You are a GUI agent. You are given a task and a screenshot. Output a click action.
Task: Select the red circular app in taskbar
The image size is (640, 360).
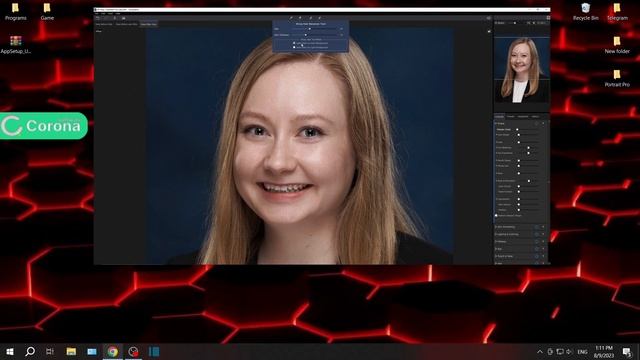point(133,351)
